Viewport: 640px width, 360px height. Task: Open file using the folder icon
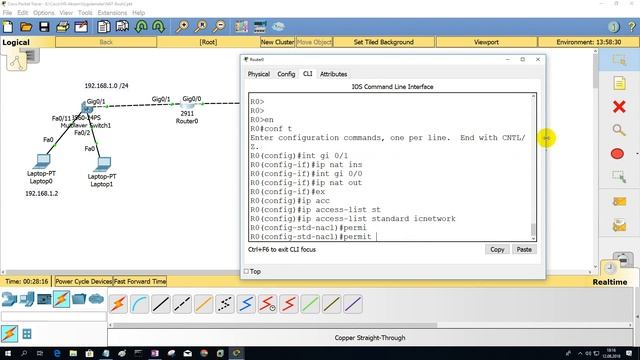tap(26, 27)
